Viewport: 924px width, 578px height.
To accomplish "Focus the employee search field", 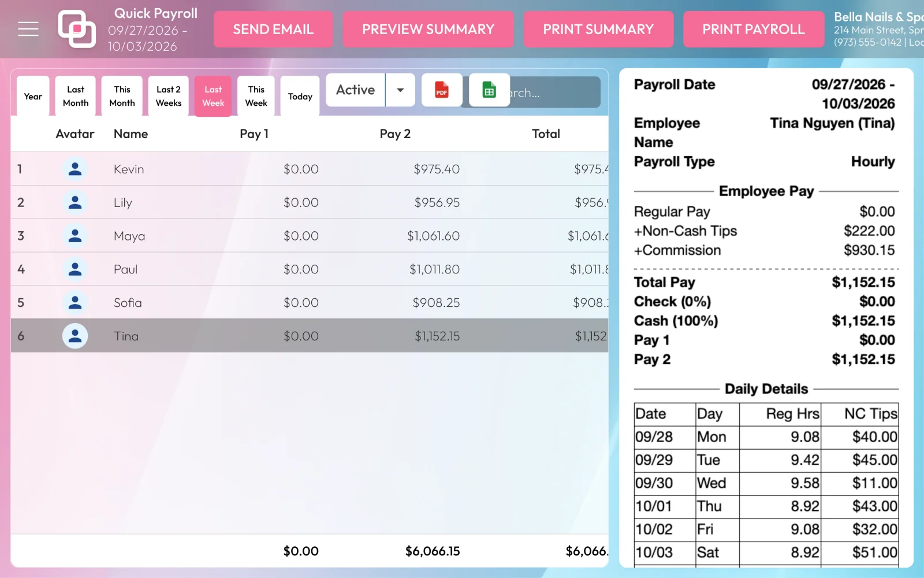I will 554,92.
